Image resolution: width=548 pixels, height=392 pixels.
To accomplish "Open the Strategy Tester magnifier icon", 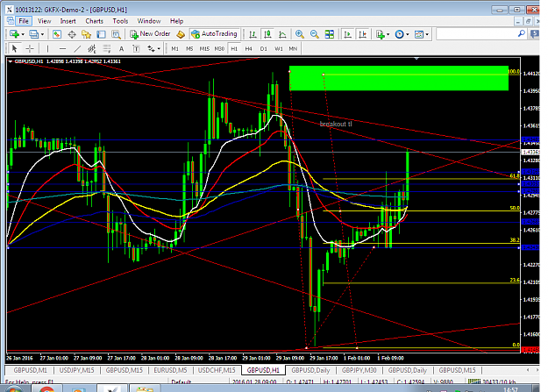I will pyautogui.click(x=116, y=34).
